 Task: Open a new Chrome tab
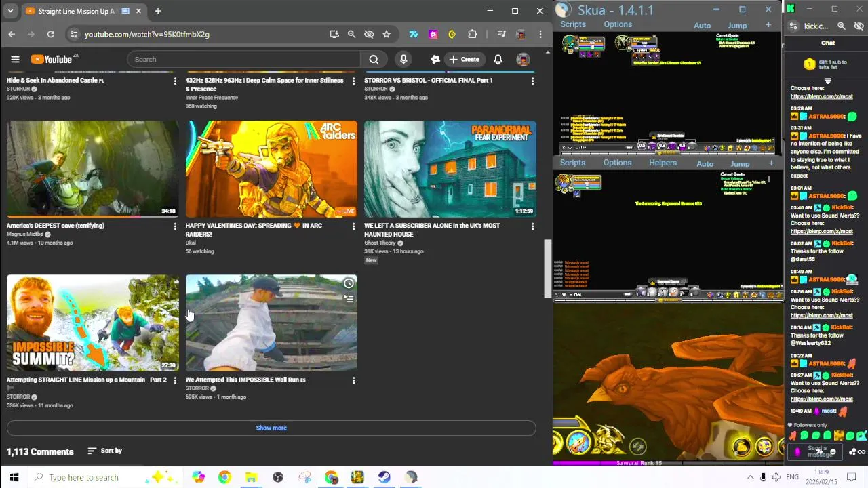coord(157,11)
